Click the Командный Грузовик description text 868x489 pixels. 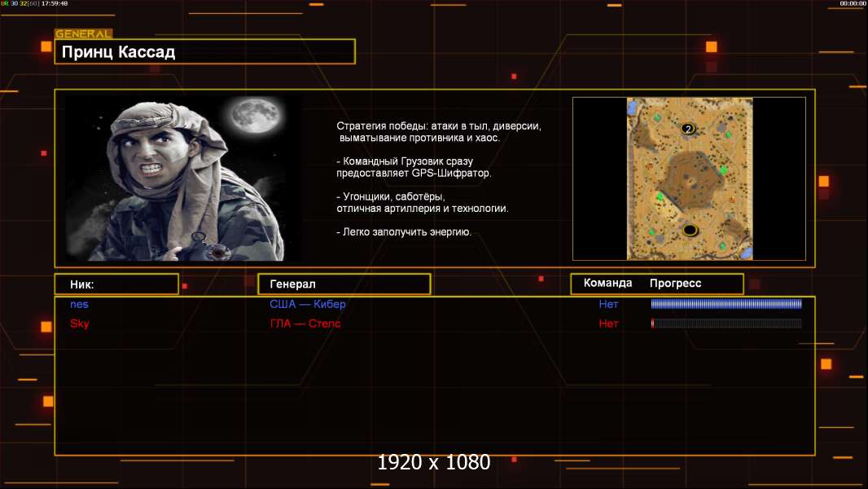click(414, 167)
